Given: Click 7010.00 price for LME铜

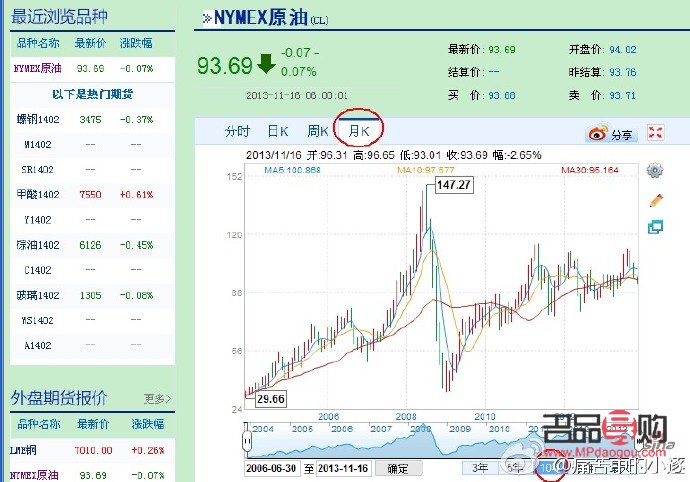Looking at the screenshot, I should (x=93, y=450).
